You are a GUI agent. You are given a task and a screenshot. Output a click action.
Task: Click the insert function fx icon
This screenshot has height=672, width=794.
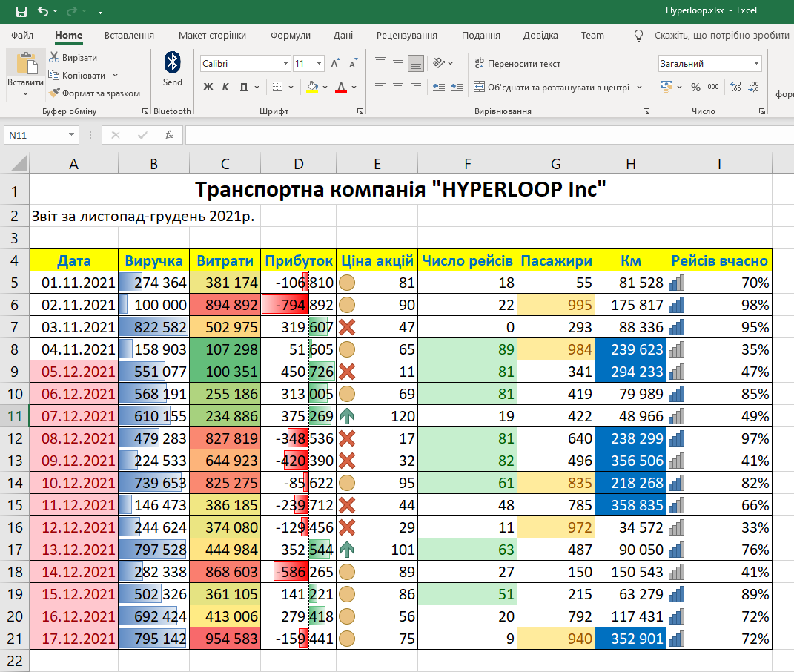pyautogui.click(x=169, y=135)
